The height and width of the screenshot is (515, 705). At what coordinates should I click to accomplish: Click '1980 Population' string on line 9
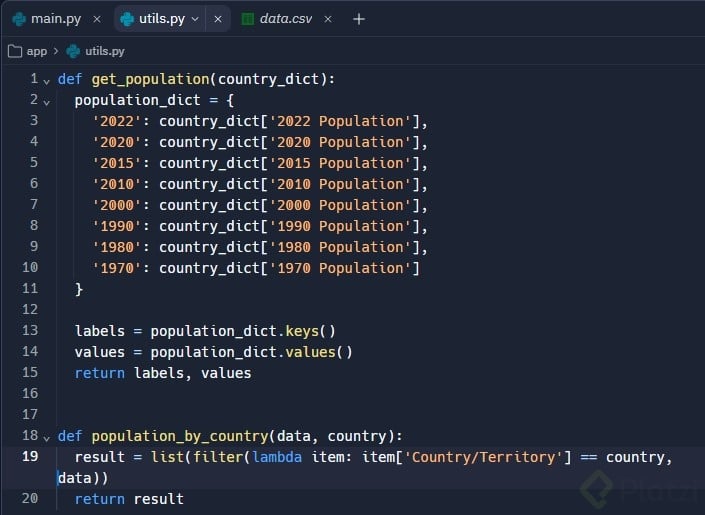pyautogui.click(x=340, y=247)
